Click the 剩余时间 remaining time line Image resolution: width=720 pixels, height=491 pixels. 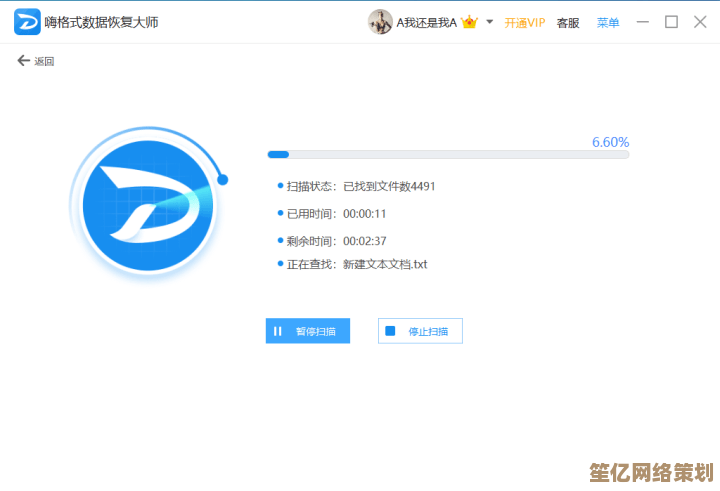[336, 241]
